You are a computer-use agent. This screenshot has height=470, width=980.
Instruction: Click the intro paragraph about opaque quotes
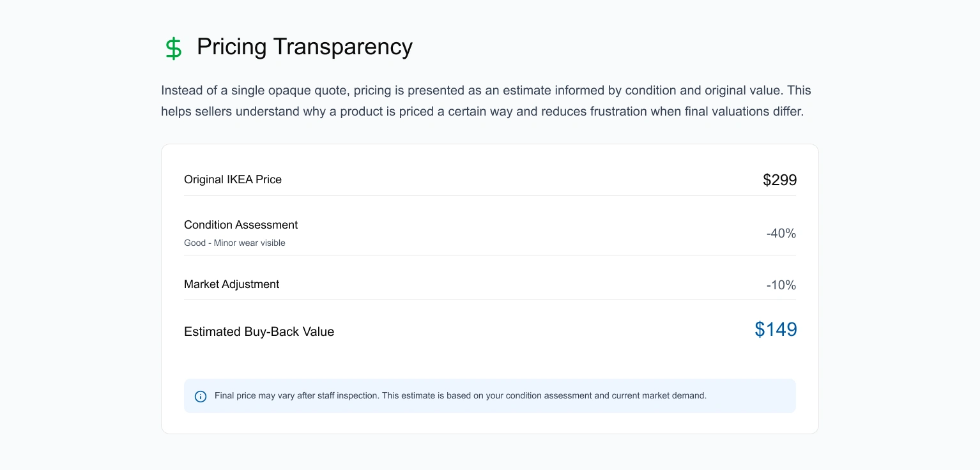(x=486, y=101)
